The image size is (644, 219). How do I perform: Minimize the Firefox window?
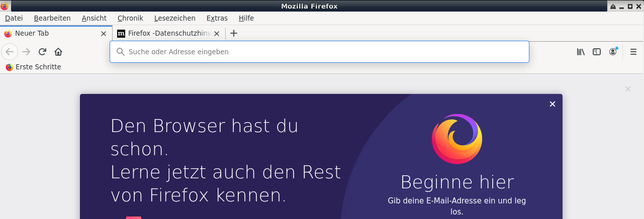[x=622, y=6]
